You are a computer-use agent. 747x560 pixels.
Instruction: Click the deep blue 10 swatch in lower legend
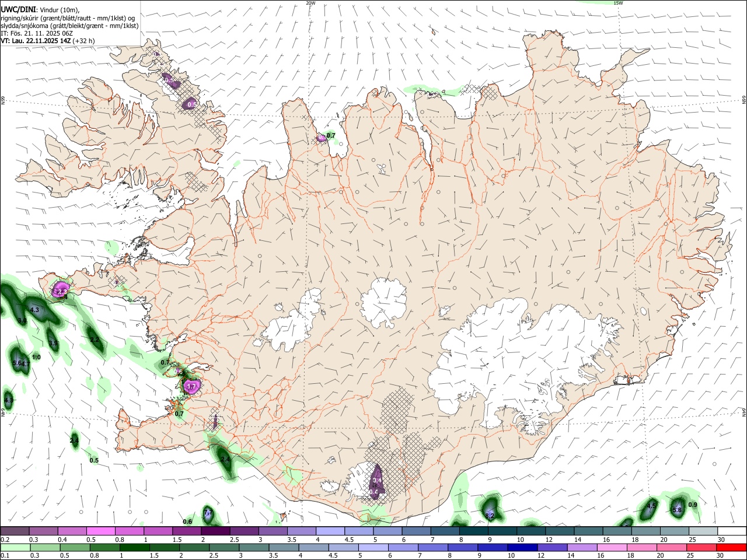pos(521,547)
